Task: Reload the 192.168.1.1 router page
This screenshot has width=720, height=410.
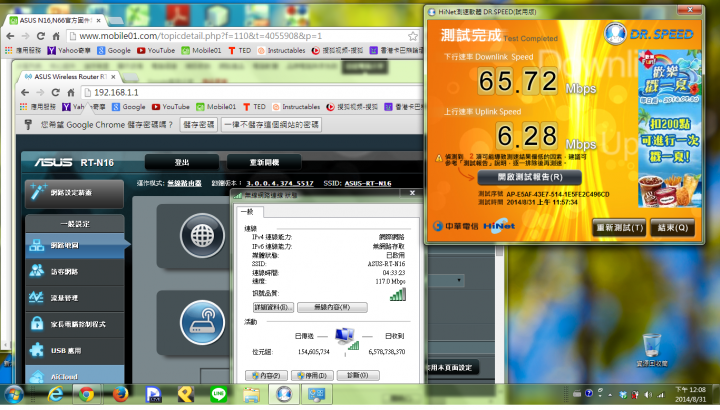Action: [55, 92]
